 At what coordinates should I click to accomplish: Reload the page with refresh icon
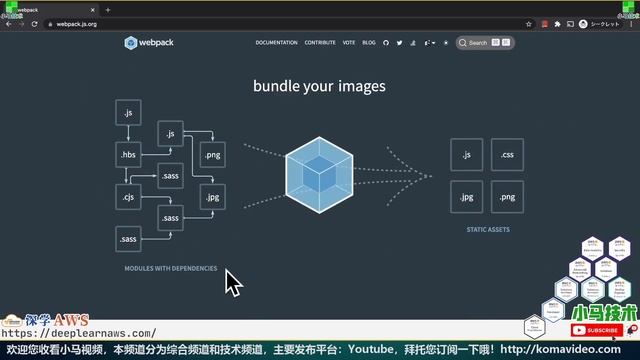pos(34,24)
